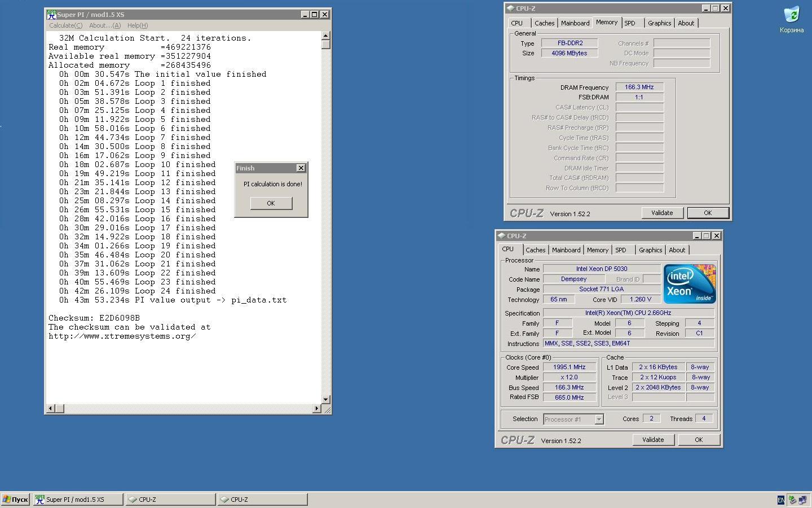Click Super PI horizontal scroll right arrow
The width and height of the screenshot is (812, 508).
pos(316,408)
